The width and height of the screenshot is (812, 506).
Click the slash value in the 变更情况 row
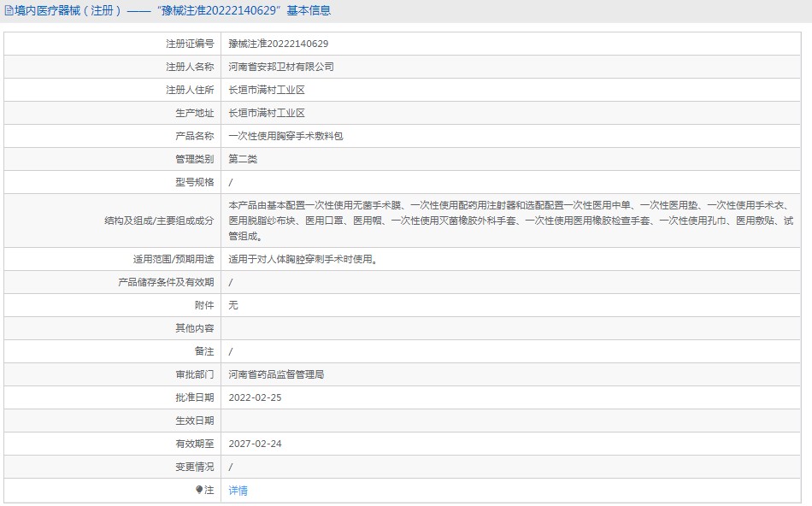click(x=231, y=468)
